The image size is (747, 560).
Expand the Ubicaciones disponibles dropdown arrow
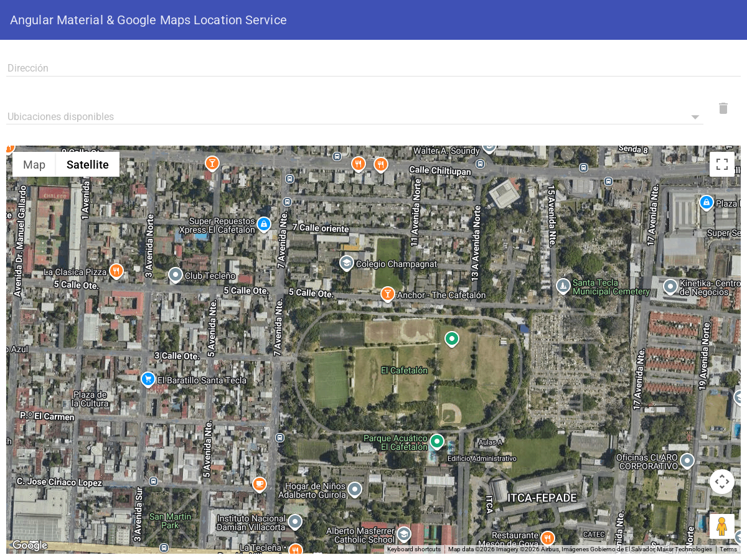coord(695,117)
